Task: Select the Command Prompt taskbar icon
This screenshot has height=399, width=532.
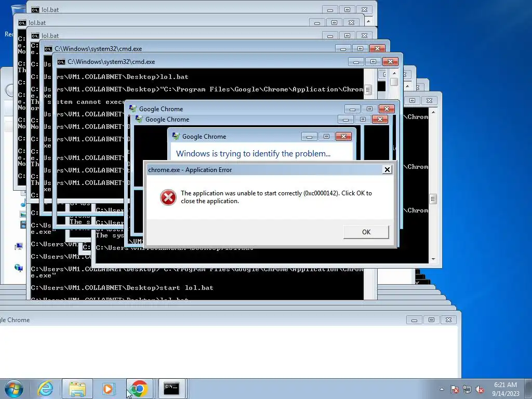Action: tap(171, 389)
